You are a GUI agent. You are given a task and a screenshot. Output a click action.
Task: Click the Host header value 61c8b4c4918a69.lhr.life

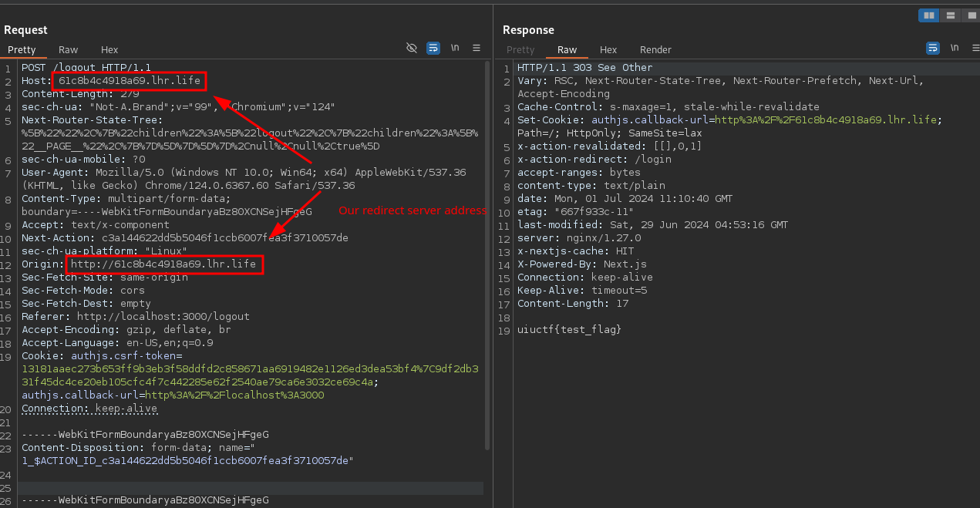pos(130,80)
